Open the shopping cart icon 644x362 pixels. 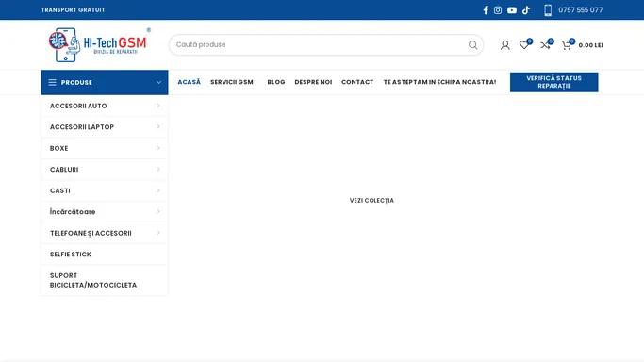[568, 44]
